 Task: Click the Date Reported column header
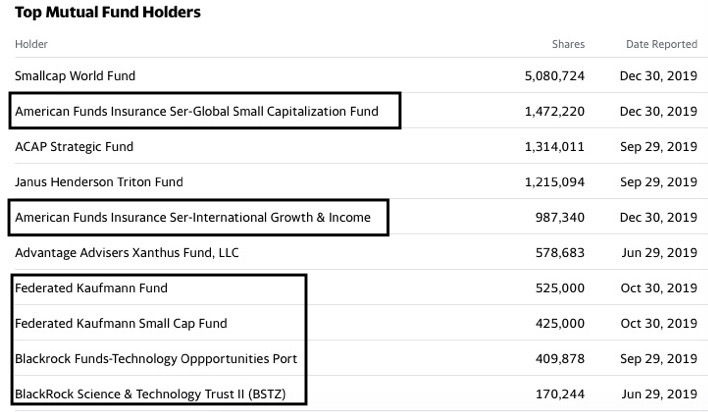661,44
